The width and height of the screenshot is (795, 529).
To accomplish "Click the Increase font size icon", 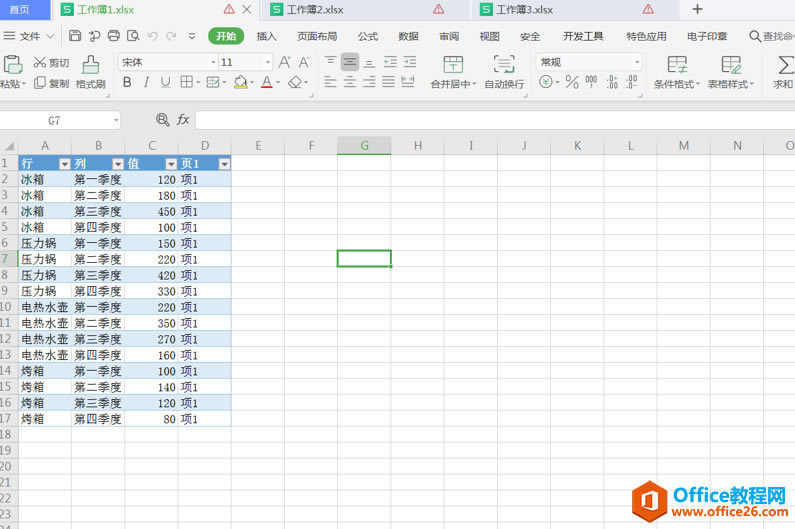I will (x=284, y=62).
